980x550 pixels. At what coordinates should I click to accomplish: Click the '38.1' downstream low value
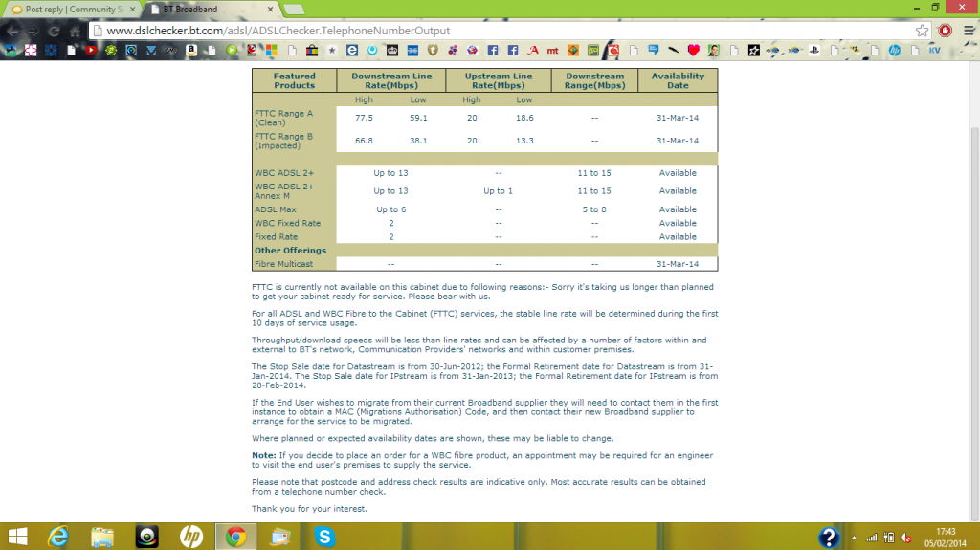click(x=418, y=141)
